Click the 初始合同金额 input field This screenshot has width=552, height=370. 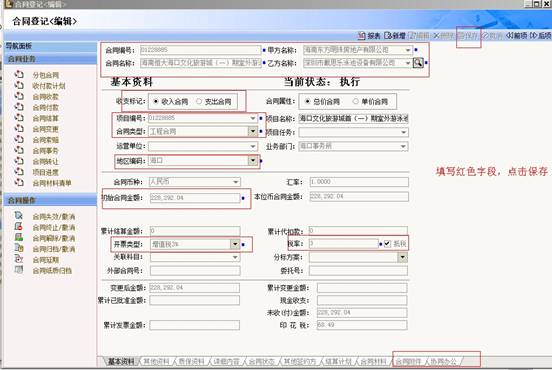click(195, 198)
